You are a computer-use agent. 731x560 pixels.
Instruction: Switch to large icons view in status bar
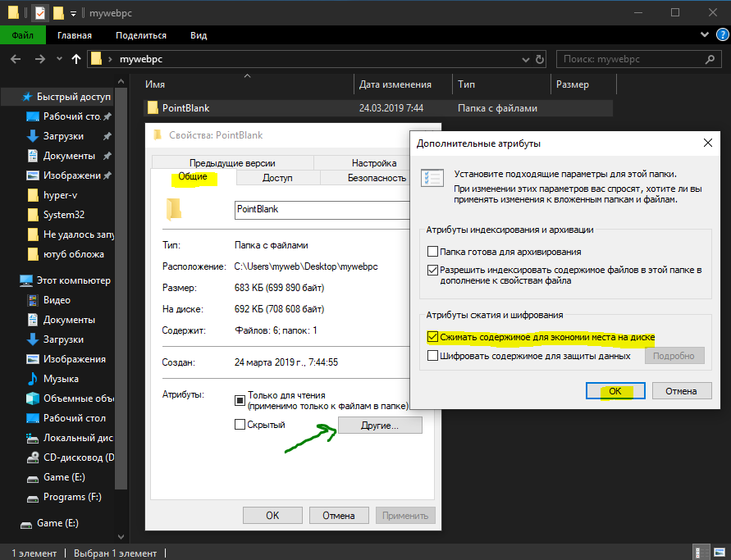[720, 553]
